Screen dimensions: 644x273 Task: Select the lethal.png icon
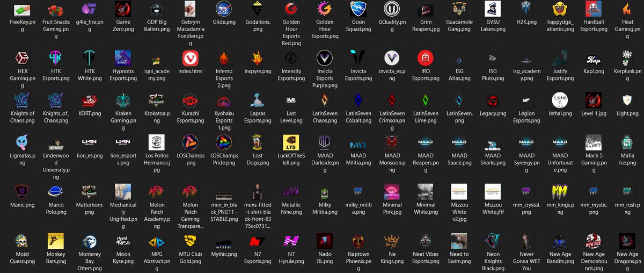pos(560,100)
